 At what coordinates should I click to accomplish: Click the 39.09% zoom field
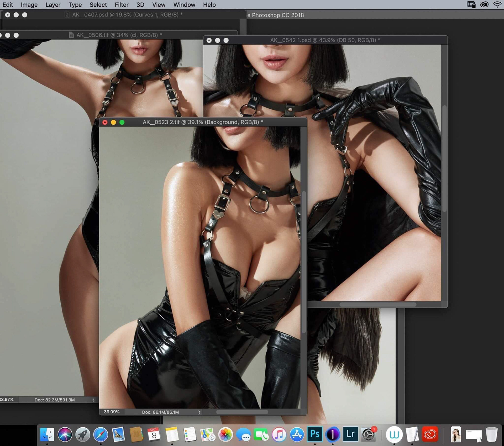pos(112,412)
